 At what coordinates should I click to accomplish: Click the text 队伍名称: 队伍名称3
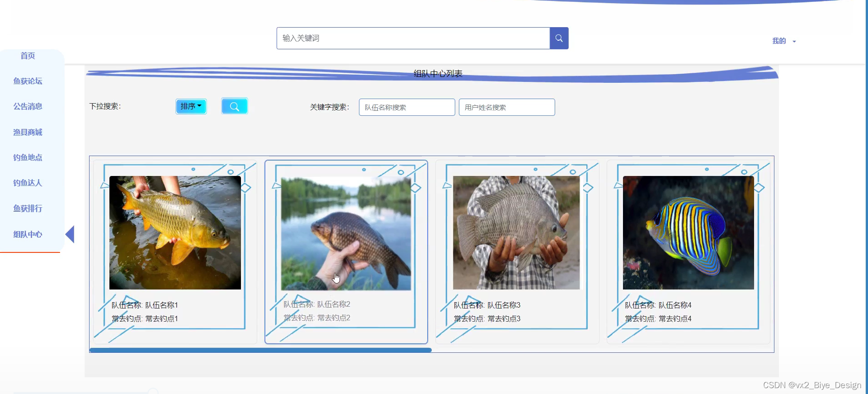pyautogui.click(x=487, y=305)
